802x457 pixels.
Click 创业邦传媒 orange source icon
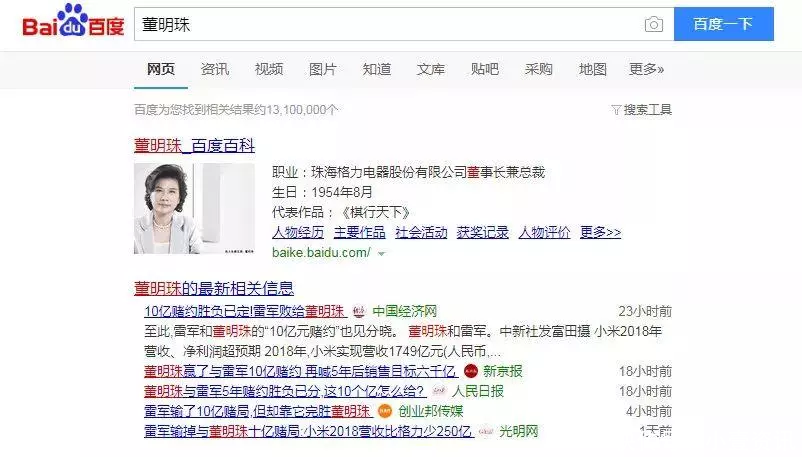(x=385, y=411)
